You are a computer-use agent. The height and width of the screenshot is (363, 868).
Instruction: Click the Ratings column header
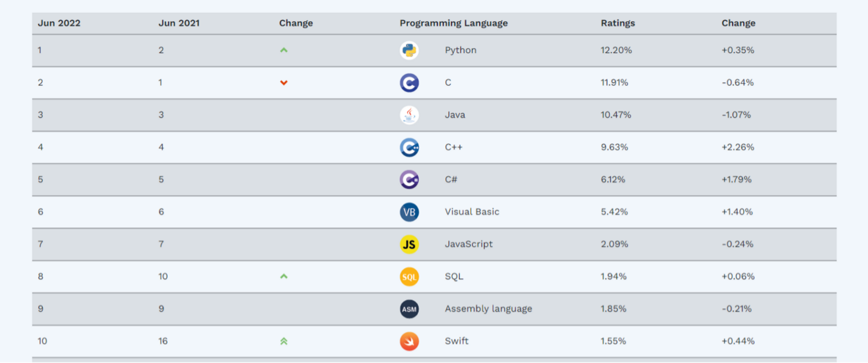coord(618,23)
